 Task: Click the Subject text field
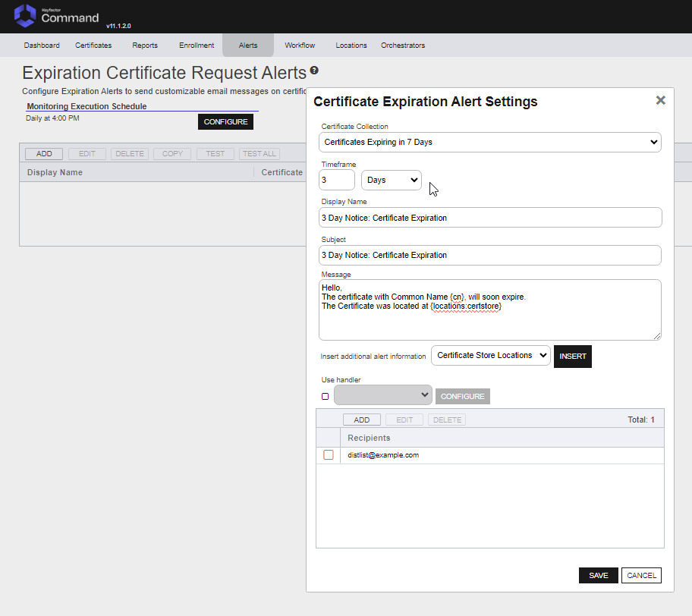coord(489,255)
